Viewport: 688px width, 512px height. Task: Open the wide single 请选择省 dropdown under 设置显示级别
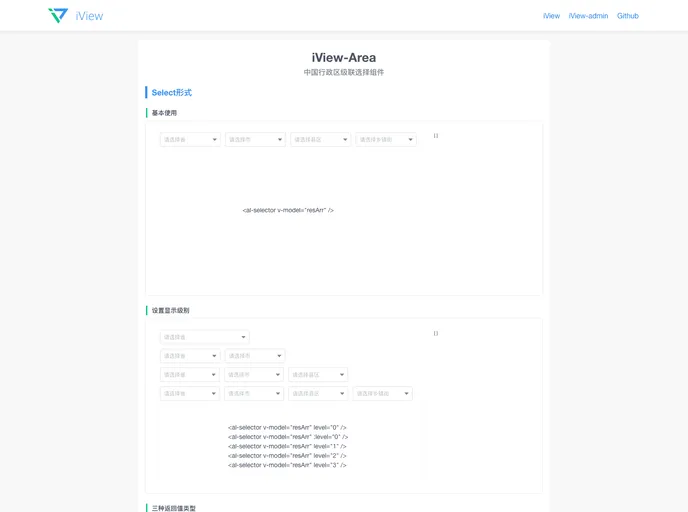[x=204, y=337]
